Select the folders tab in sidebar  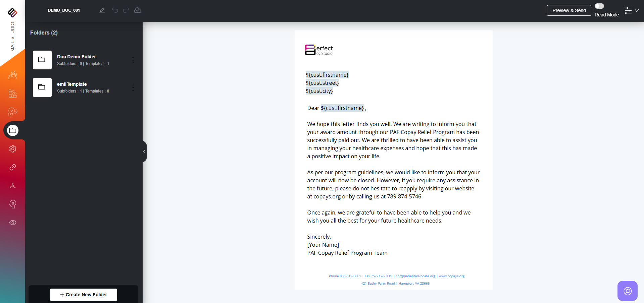pos(13,130)
